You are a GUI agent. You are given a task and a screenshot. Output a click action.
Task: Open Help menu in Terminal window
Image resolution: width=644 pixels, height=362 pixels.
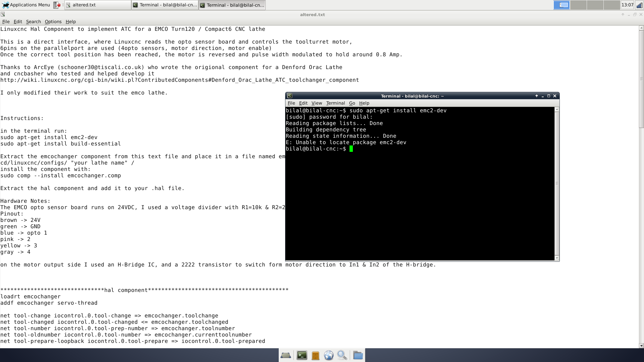click(x=364, y=103)
